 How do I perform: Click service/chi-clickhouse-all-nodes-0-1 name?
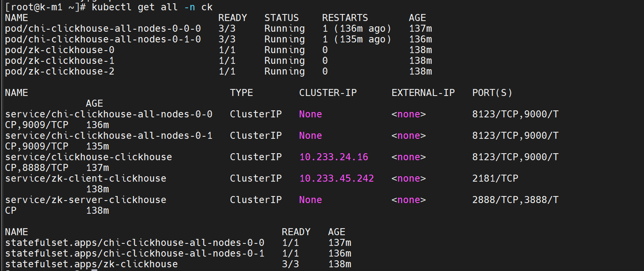[109, 135]
